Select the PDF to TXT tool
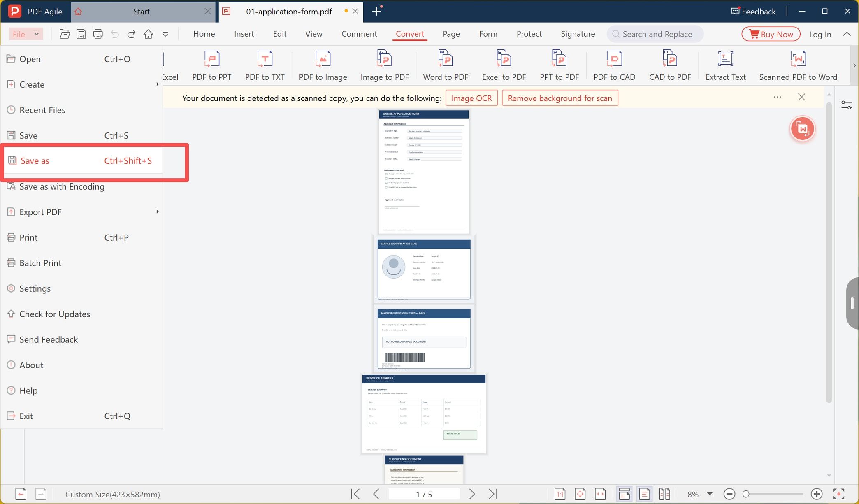This screenshot has height=504, width=859. pyautogui.click(x=265, y=66)
